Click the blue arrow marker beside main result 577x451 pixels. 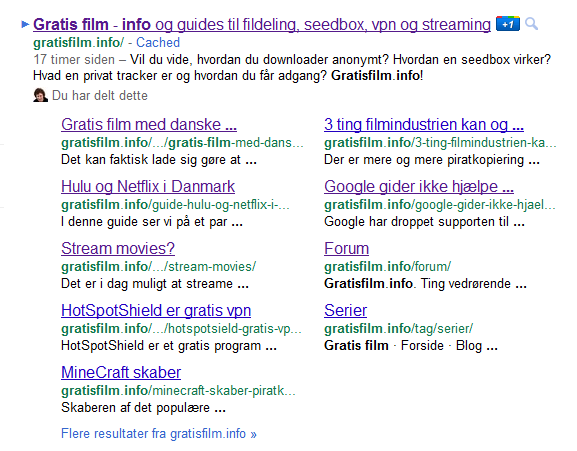click(25, 25)
